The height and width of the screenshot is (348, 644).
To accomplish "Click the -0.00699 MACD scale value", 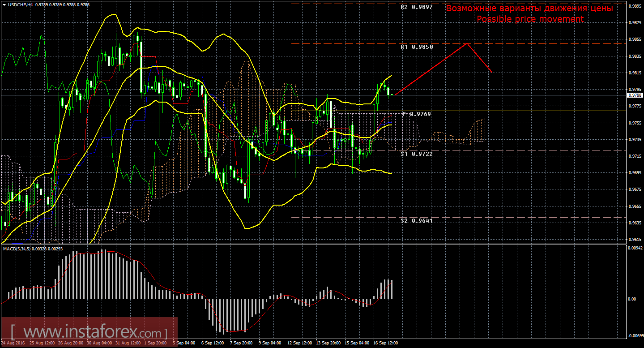I will pyautogui.click(x=635, y=335).
